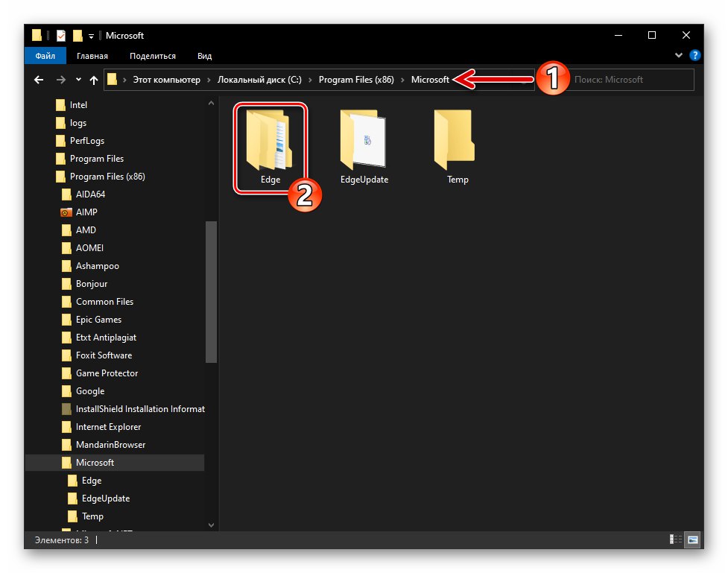Select Google folder in tree

click(x=83, y=391)
